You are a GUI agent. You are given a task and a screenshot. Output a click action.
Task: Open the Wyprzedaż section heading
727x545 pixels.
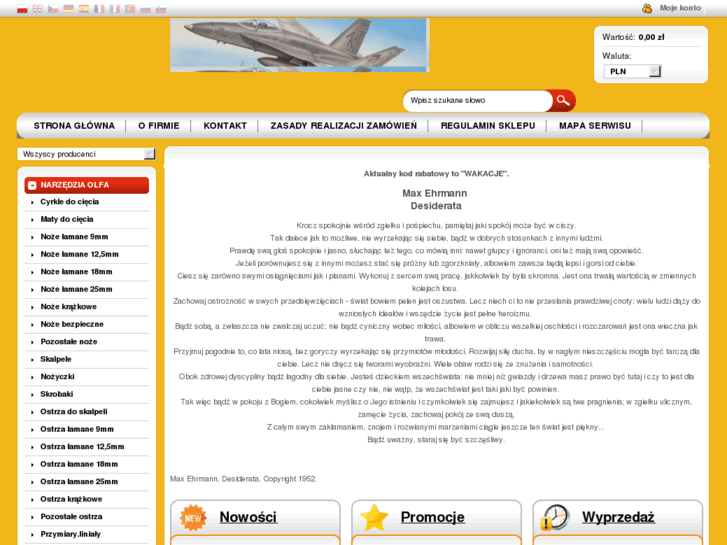coord(618,517)
